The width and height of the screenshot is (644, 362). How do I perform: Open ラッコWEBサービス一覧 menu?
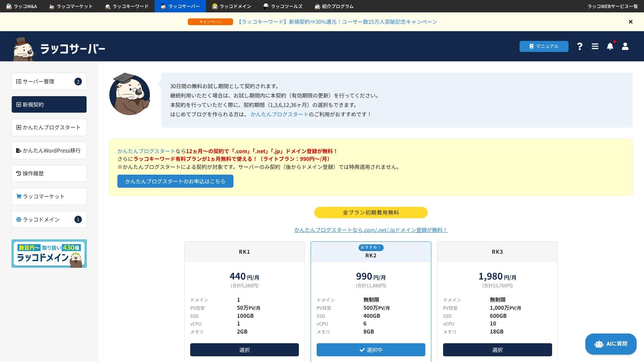(x=612, y=6)
